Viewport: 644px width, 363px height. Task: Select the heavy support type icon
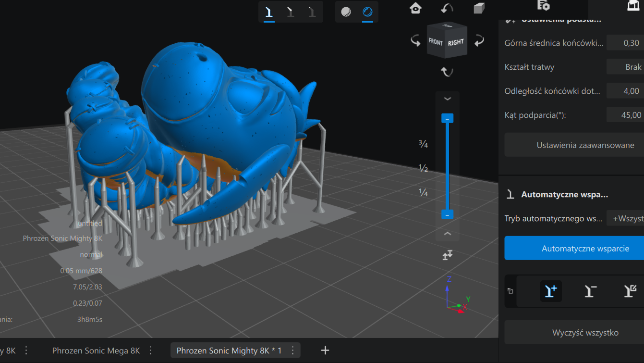pyautogui.click(x=312, y=12)
